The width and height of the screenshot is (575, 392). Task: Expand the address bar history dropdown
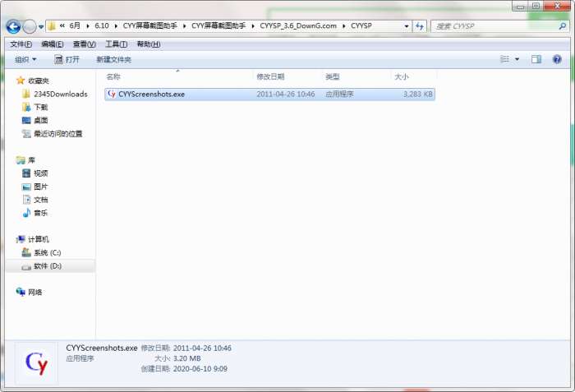pyautogui.click(x=407, y=26)
